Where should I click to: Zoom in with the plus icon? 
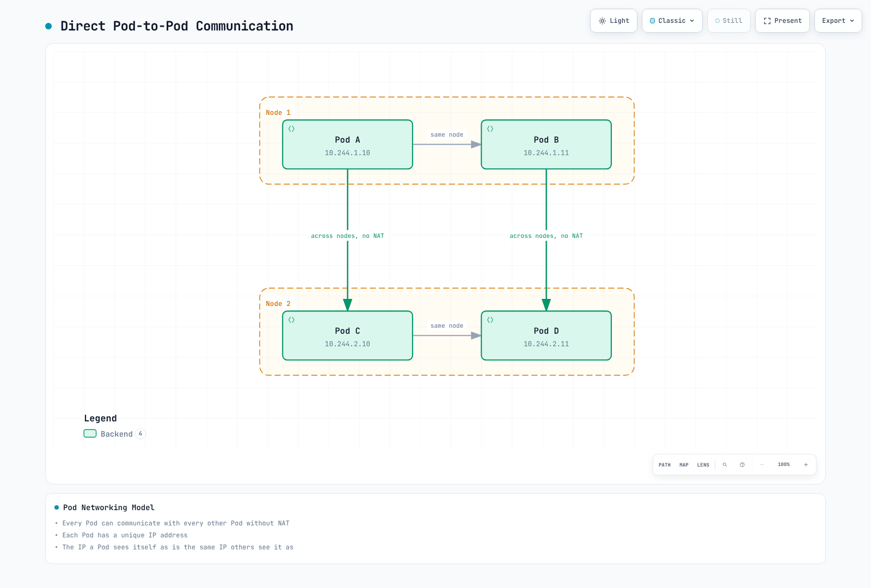coord(806,465)
